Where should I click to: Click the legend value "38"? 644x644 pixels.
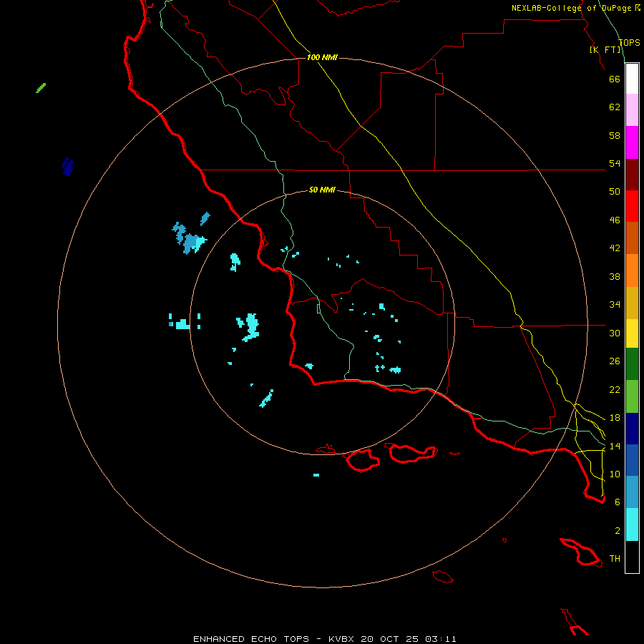coord(615,277)
